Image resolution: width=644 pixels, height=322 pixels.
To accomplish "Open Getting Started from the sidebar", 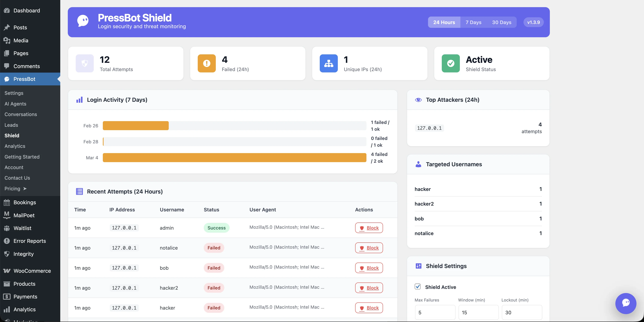I will 22,157.
